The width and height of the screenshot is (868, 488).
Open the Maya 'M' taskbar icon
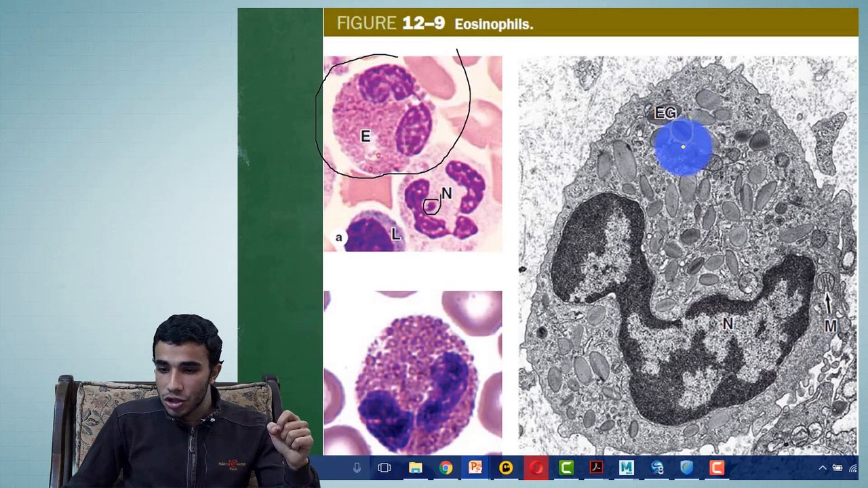626,468
